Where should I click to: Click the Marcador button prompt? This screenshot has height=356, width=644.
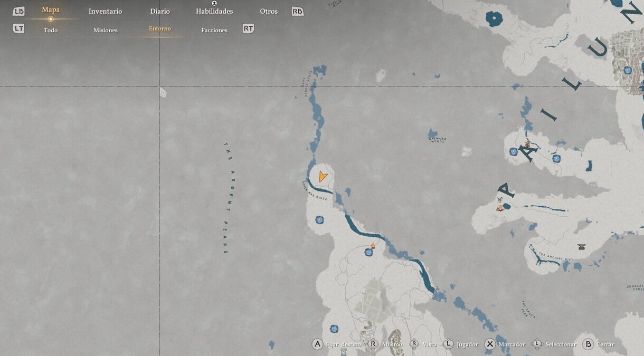505,344
